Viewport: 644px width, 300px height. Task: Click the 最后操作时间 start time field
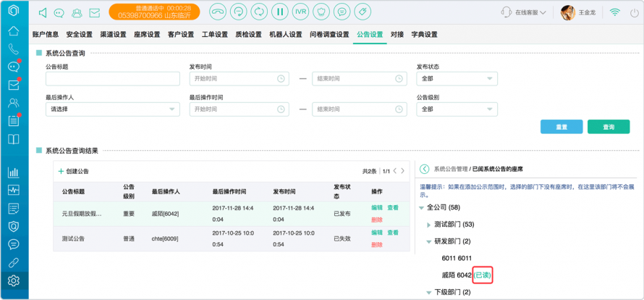(x=239, y=109)
